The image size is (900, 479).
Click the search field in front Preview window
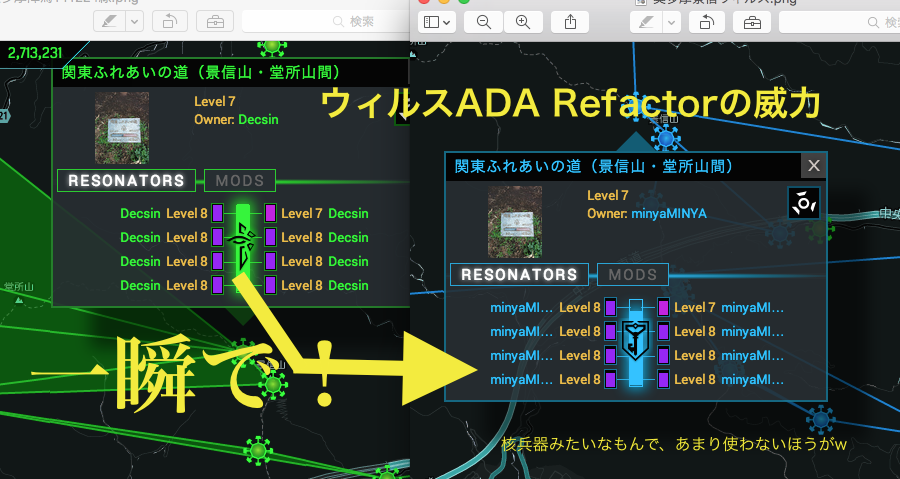839,22
